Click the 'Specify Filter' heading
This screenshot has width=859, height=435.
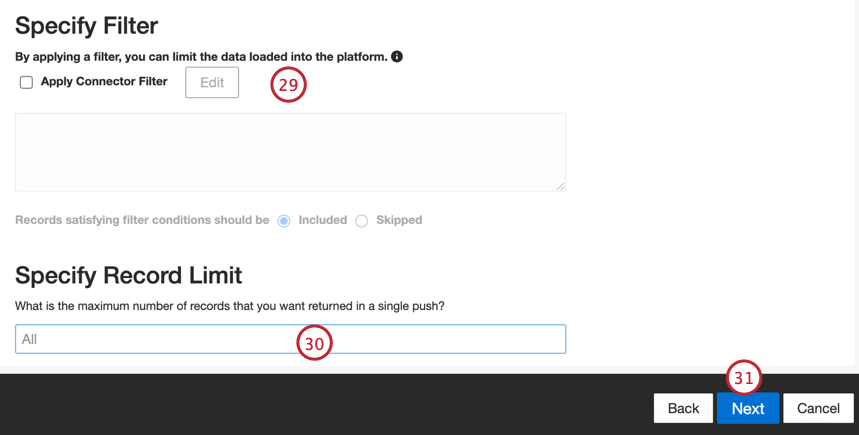pyautogui.click(x=87, y=26)
